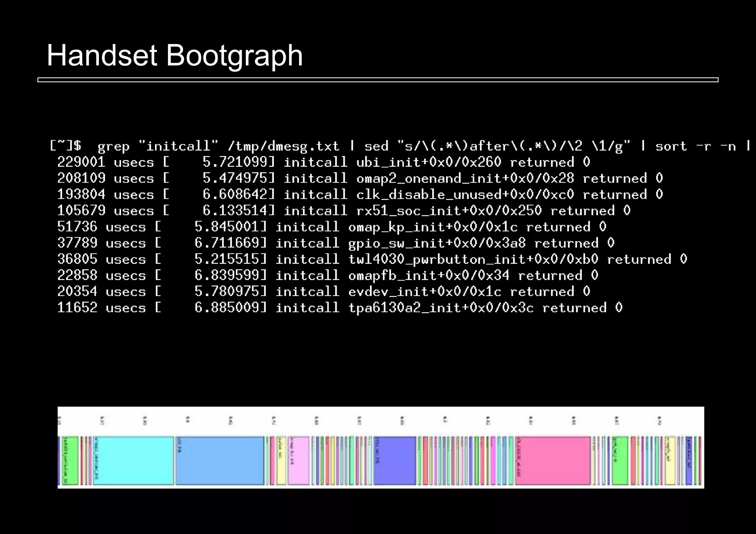Image resolution: width=756 pixels, height=534 pixels.
Task: Click the leftmost green block in bootgraph
Action: click(70, 461)
